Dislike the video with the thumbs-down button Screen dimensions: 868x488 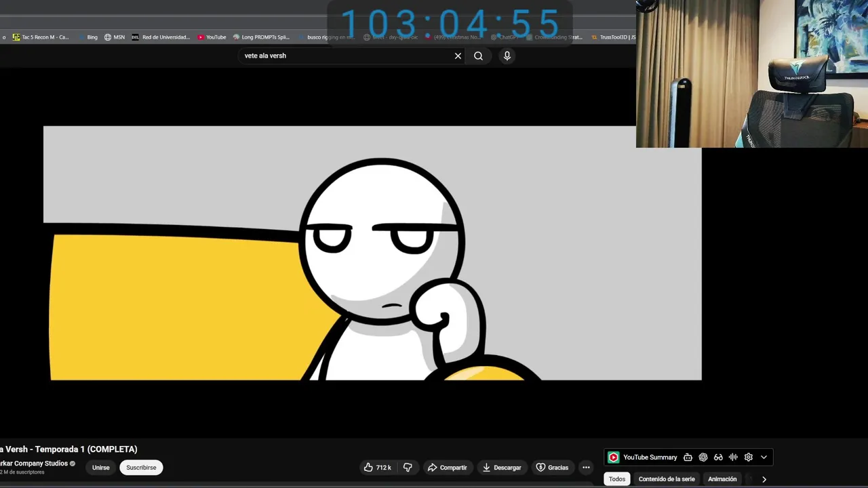[408, 468]
